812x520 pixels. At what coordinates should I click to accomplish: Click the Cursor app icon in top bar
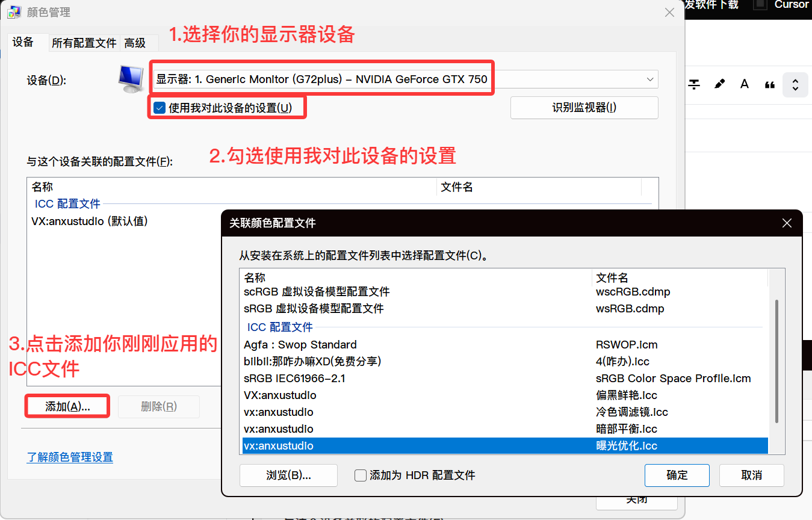[x=761, y=5]
